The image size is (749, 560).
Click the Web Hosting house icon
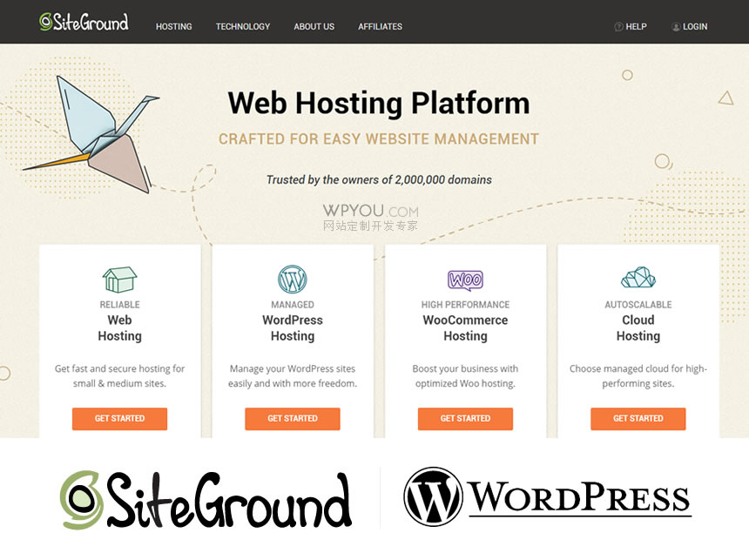(x=119, y=280)
